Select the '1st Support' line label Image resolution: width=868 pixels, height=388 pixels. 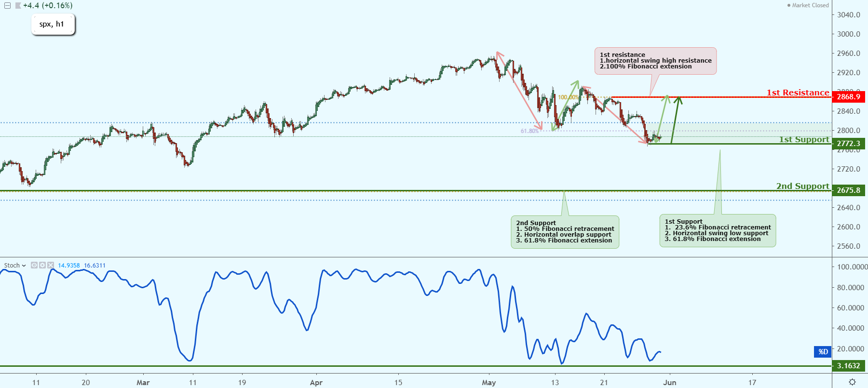804,139
